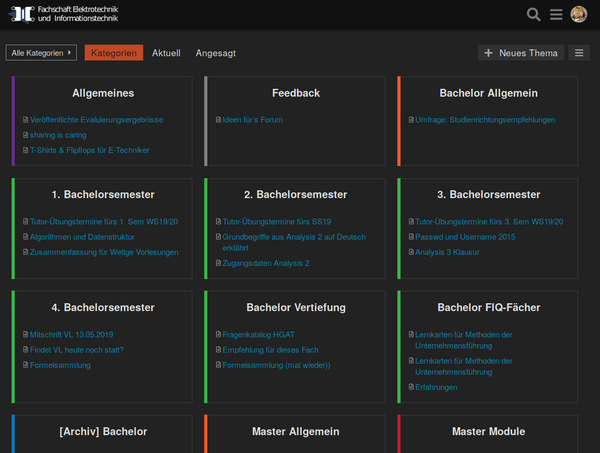Open 'Umfrage: Studienrichtungsempfehlungen' topic

(x=485, y=119)
